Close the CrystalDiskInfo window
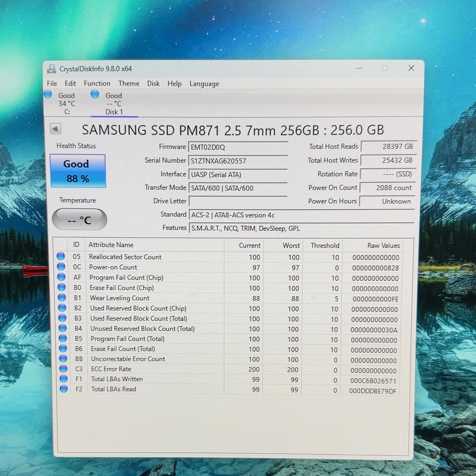This screenshot has width=476, height=476. (x=411, y=68)
